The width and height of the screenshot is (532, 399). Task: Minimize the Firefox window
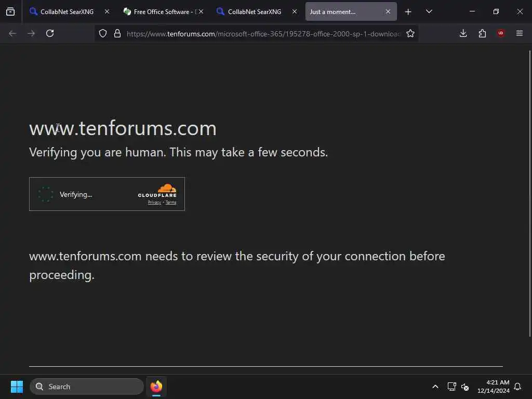(x=472, y=11)
